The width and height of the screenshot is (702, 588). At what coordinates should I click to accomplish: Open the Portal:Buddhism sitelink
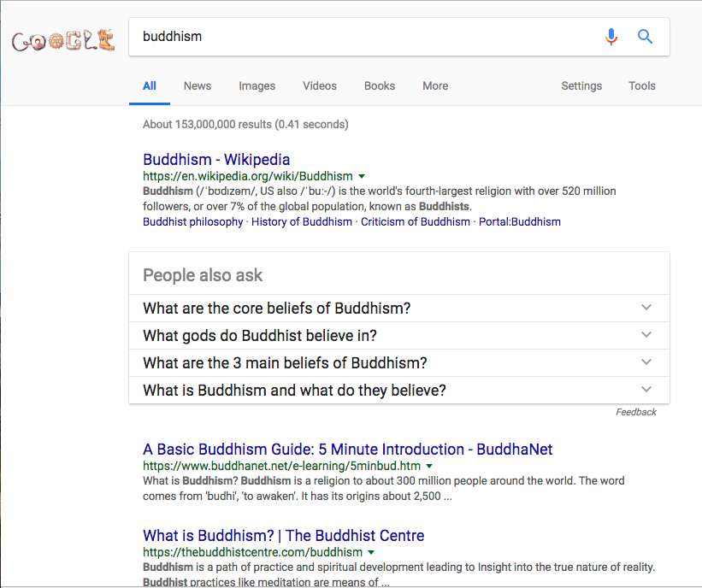click(x=520, y=222)
